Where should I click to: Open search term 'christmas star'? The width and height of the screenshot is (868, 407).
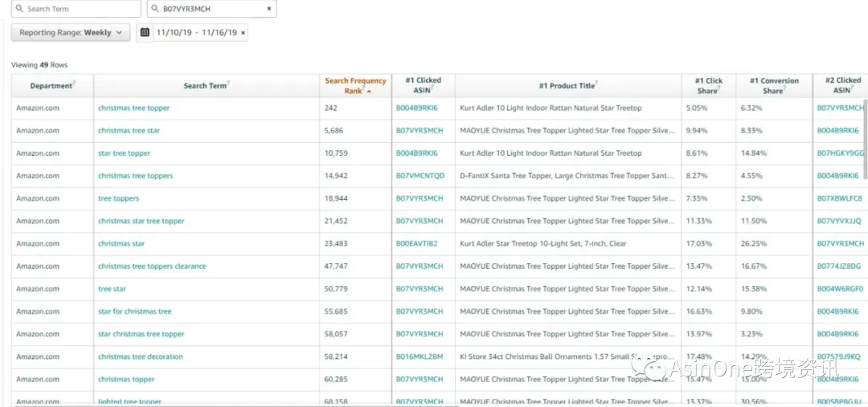(121, 243)
